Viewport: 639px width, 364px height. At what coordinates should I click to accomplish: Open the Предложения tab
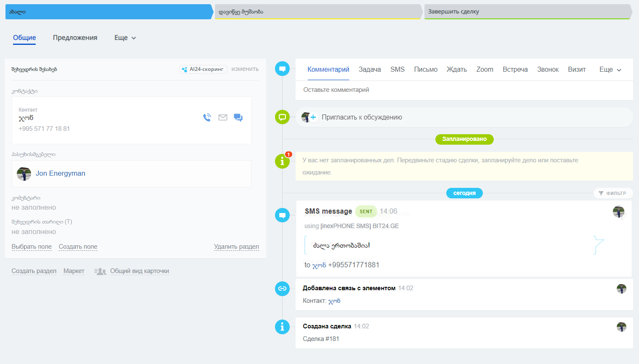click(x=75, y=38)
